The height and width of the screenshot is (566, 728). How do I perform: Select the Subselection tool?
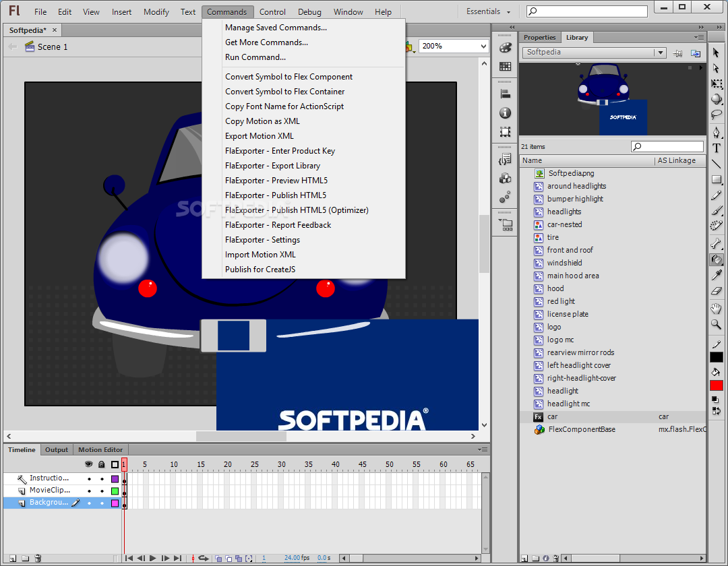coord(716,68)
